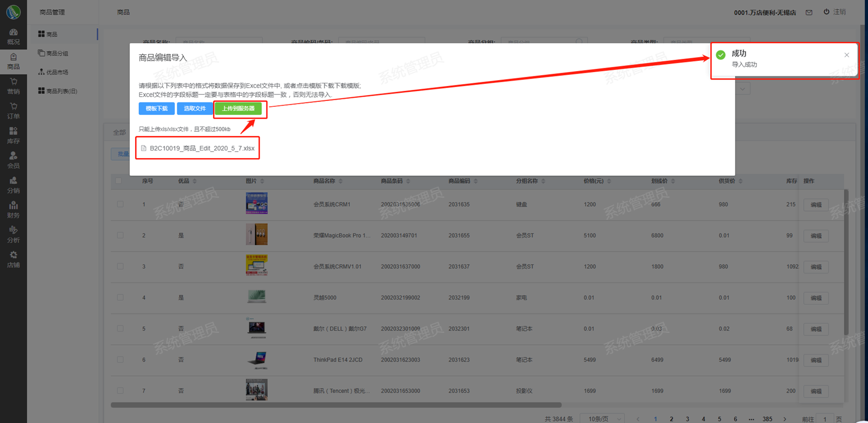The image size is (868, 423).
Task: Go to next page arrow in pagination
Action: (x=785, y=419)
